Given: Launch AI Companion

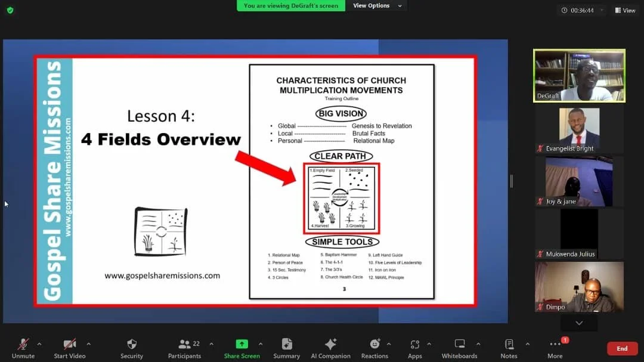Looking at the screenshot, I should pos(330,348).
